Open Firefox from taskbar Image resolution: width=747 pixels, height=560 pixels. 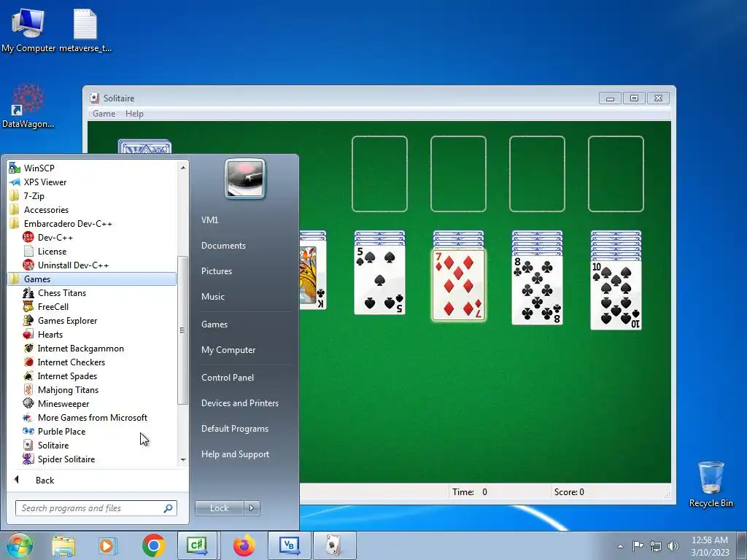[244, 545]
